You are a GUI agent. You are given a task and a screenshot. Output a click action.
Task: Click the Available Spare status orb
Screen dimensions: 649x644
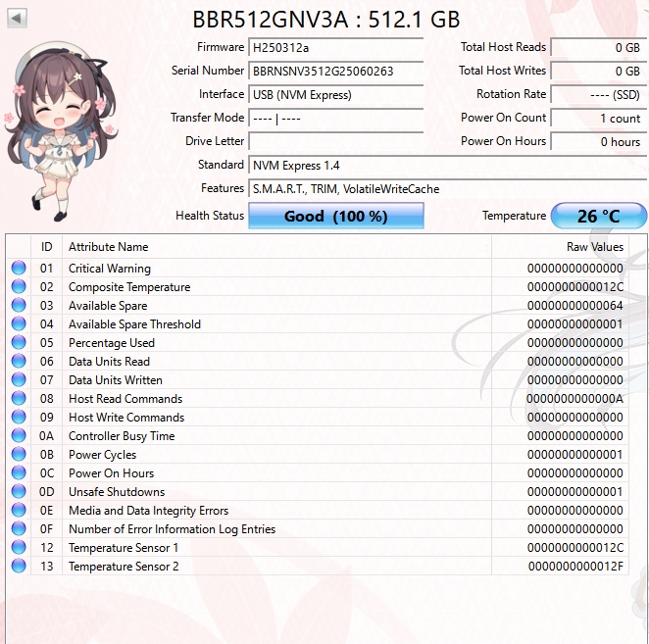19,305
